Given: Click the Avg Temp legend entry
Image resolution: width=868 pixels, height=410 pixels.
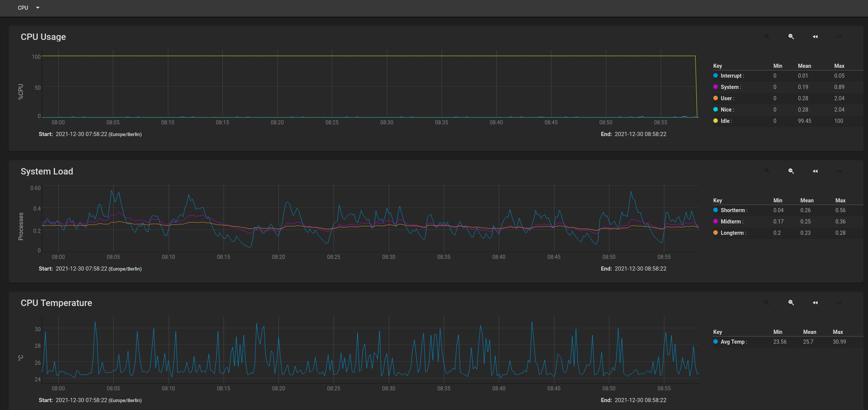Looking at the screenshot, I should tap(732, 342).
